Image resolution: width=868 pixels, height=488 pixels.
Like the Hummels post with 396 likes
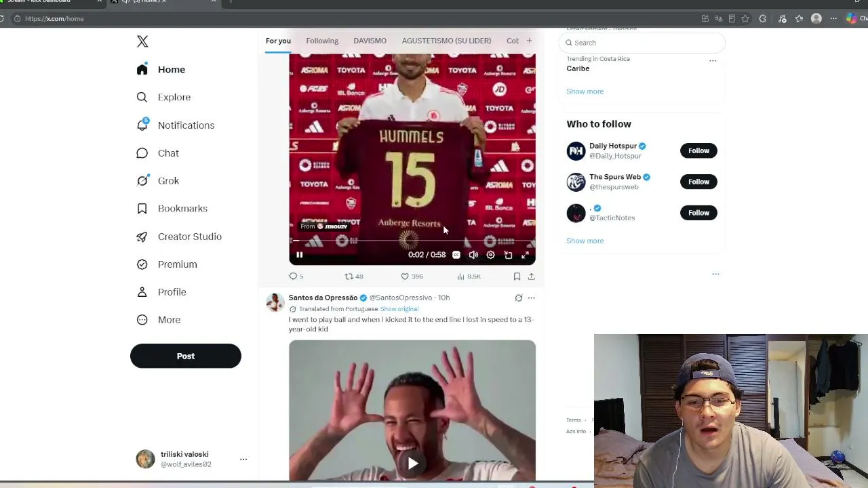pyautogui.click(x=412, y=276)
